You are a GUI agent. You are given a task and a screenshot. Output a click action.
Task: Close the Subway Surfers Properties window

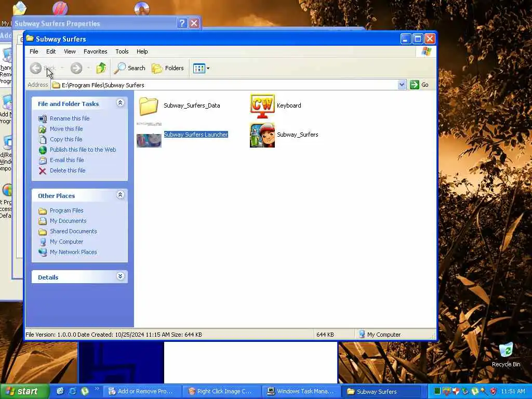[x=194, y=23]
